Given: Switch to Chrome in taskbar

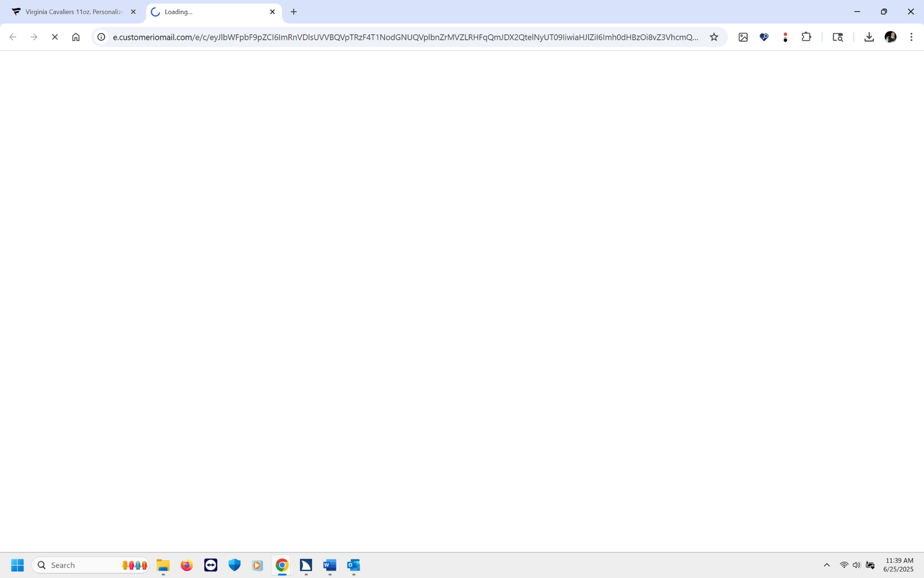Looking at the screenshot, I should click(x=282, y=565).
